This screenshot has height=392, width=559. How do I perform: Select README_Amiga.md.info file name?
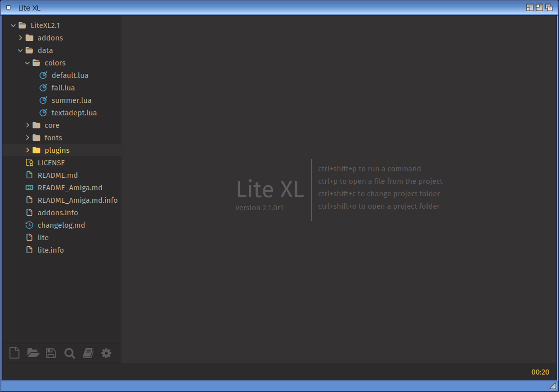[78, 200]
